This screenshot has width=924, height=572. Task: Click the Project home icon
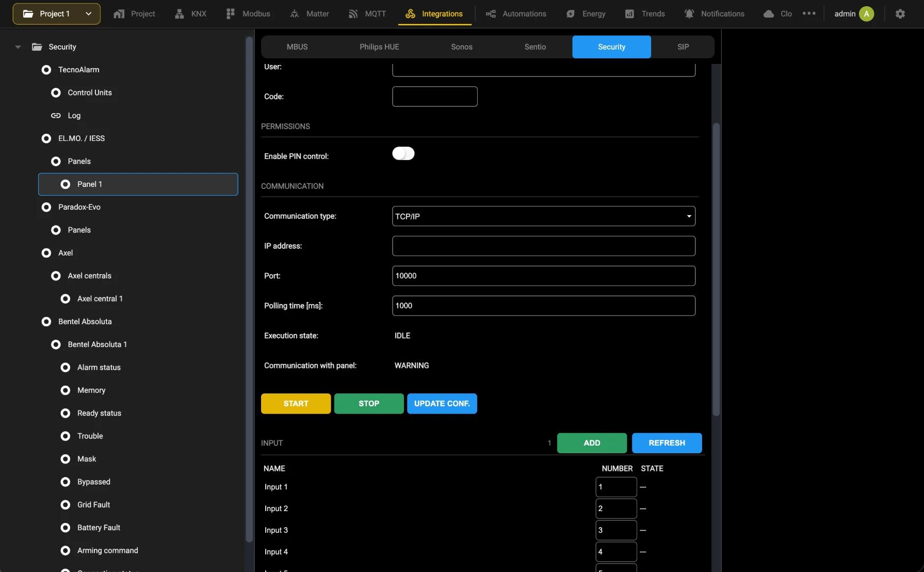(119, 14)
